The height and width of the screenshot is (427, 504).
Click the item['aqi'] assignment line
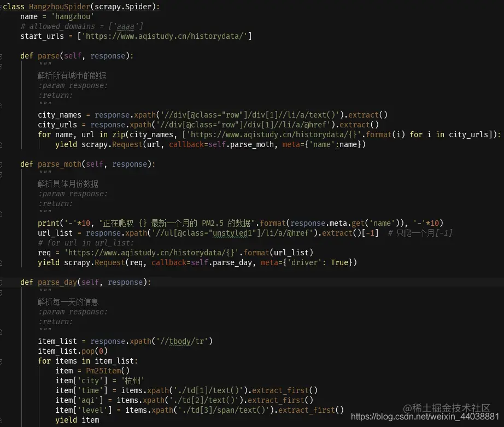point(184,400)
